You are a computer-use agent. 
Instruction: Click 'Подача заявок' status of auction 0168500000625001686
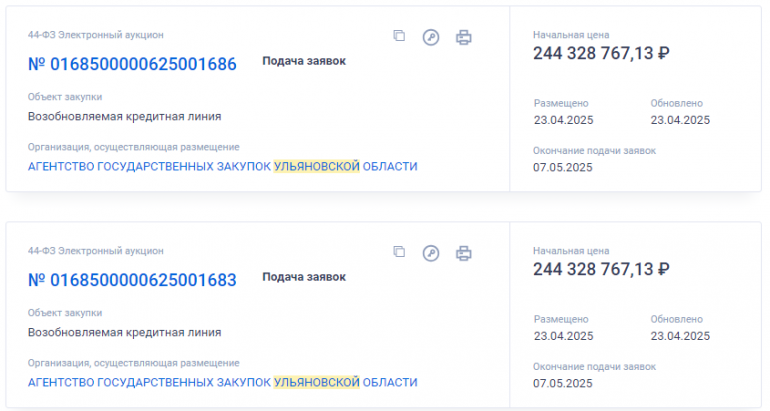(x=304, y=61)
